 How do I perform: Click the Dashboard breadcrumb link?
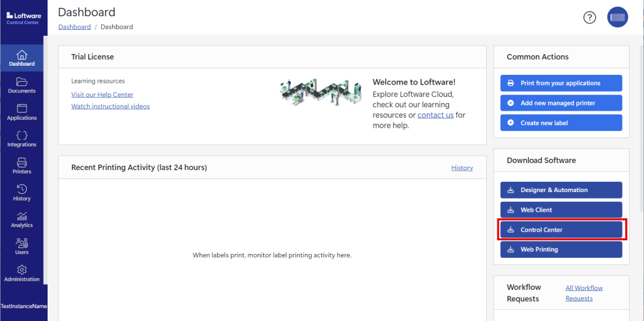74,27
